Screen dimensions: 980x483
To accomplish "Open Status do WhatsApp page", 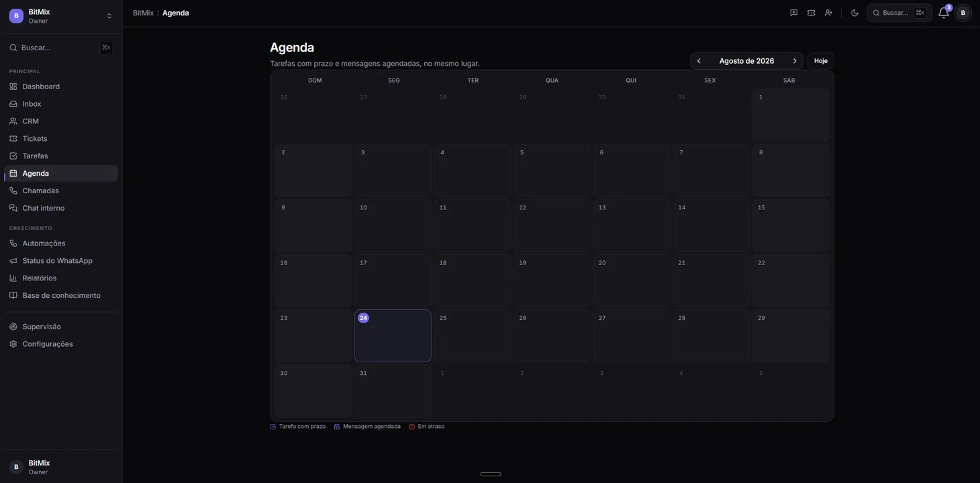I will coord(61,261).
